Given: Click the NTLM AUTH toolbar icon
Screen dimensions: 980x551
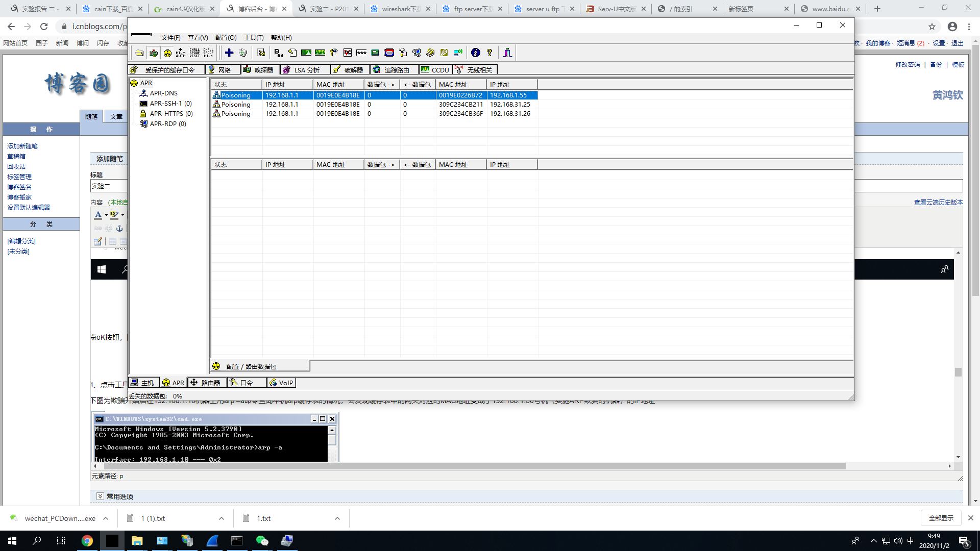Looking at the screenshot, I should pos(181,53).
